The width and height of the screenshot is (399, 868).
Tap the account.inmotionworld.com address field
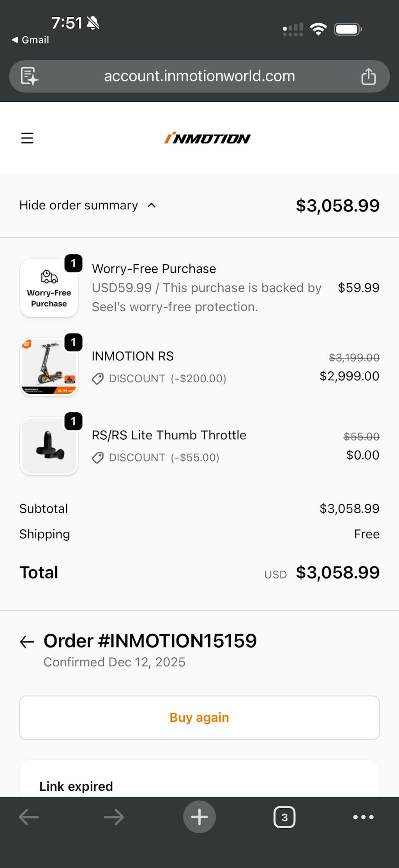click(x=199, y=76)
